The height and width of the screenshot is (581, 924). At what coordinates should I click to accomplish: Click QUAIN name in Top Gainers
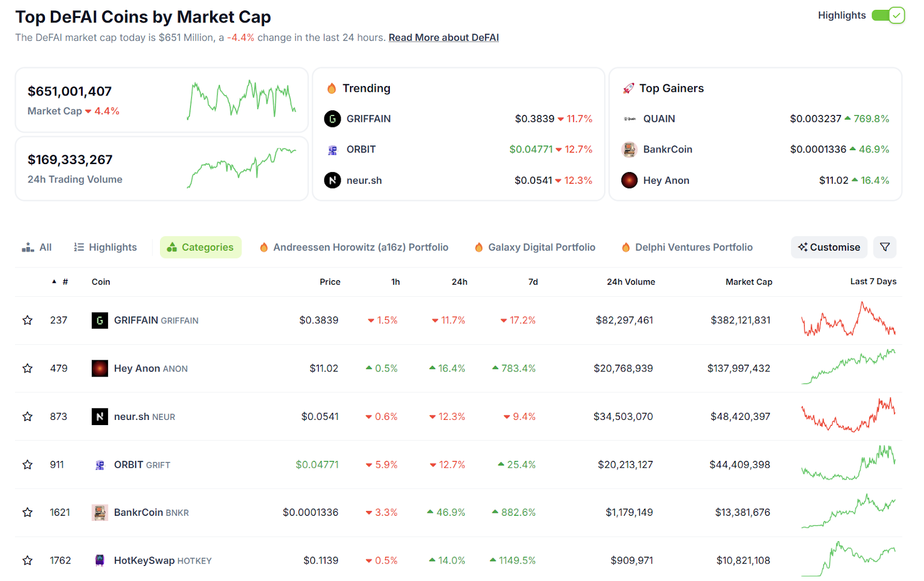659,119
